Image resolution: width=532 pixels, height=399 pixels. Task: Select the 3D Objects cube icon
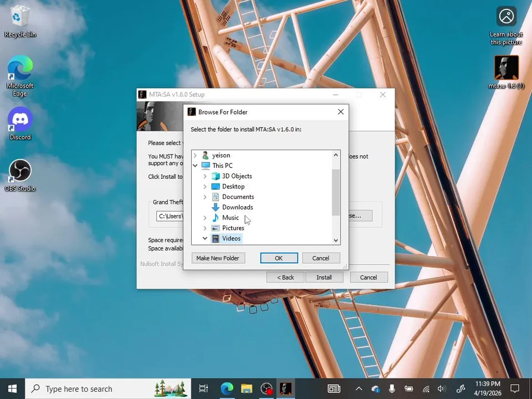[216, 176]
